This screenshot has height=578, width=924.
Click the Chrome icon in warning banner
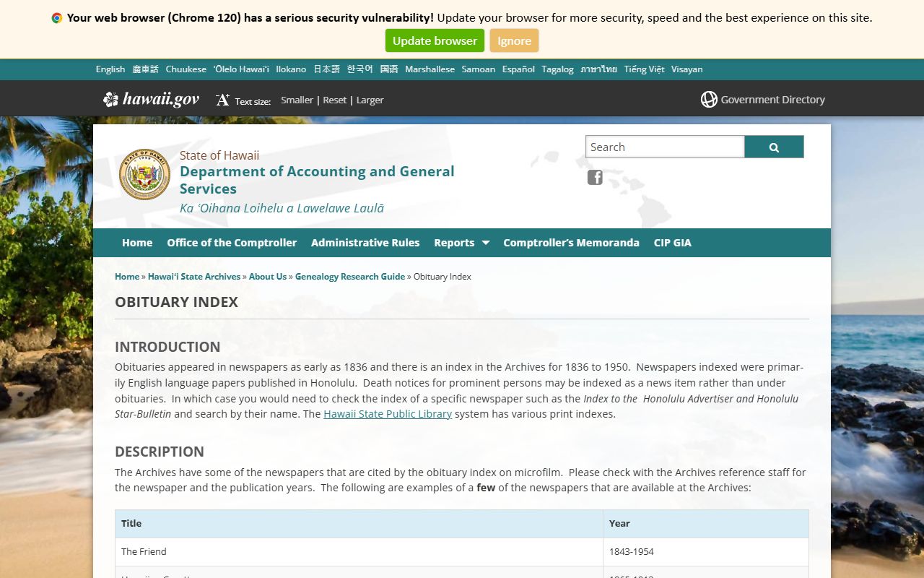coord(57,18)
